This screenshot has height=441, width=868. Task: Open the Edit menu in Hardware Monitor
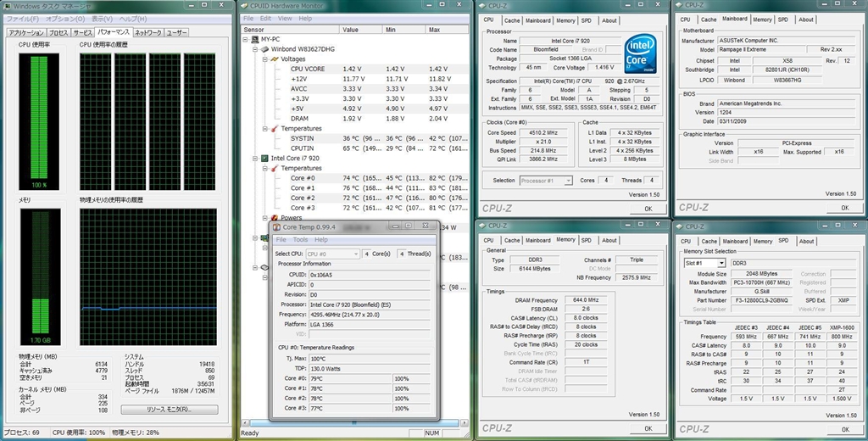pyautogui.click(x=265, y=19)
